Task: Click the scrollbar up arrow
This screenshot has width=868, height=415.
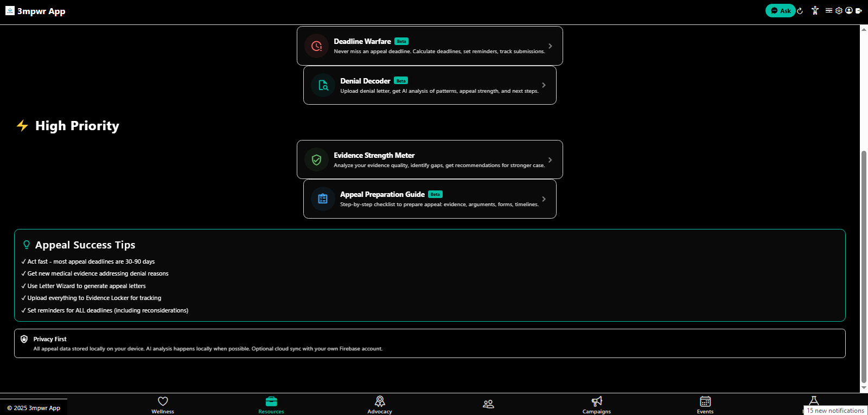Action: [x=864, y=29]
